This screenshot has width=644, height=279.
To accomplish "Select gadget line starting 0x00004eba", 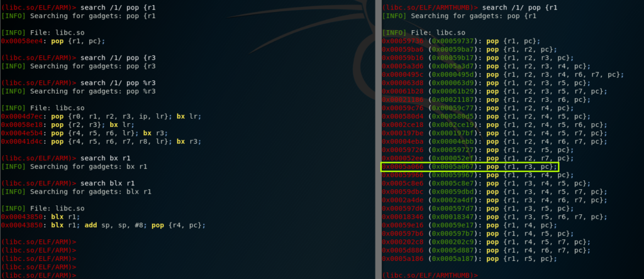I will pyautogui.click(x=494, y=141).
